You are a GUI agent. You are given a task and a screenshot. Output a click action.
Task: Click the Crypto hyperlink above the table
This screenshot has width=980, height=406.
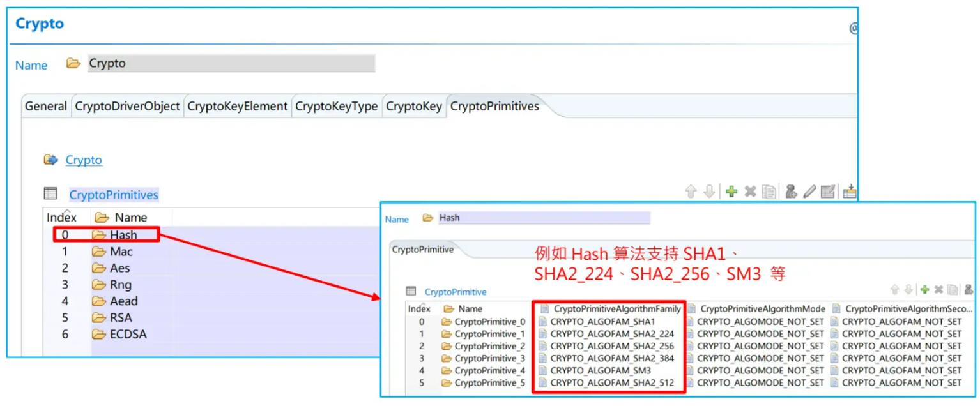pyautogui.click(x=84, y=160)
